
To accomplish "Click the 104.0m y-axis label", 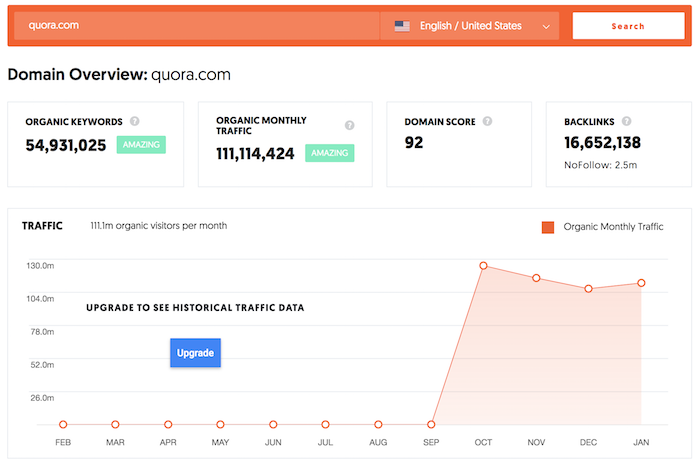I will point(40,299).
